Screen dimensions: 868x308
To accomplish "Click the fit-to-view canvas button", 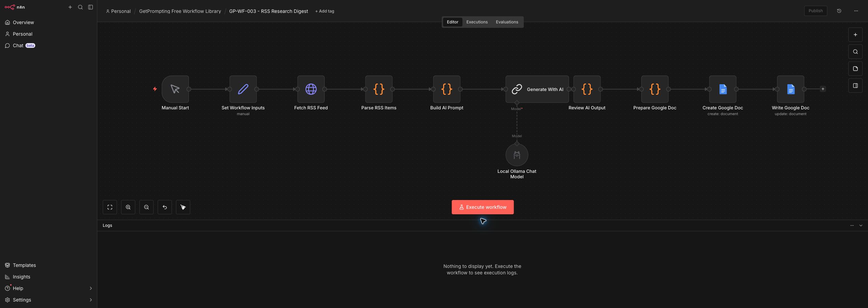I will (x=110, y=207).
